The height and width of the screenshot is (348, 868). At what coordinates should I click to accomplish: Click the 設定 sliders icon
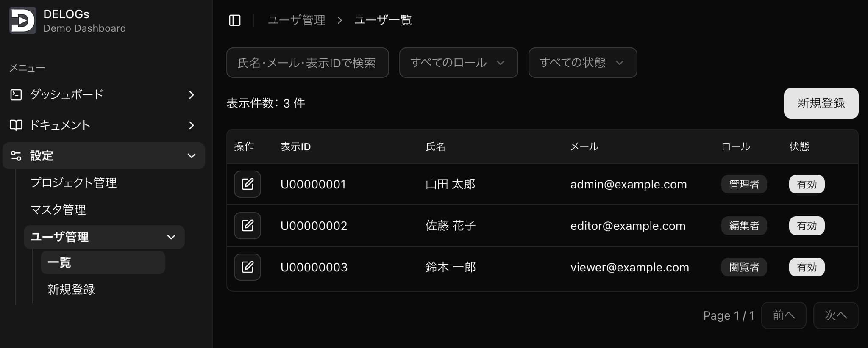click(x=16, y=156)
